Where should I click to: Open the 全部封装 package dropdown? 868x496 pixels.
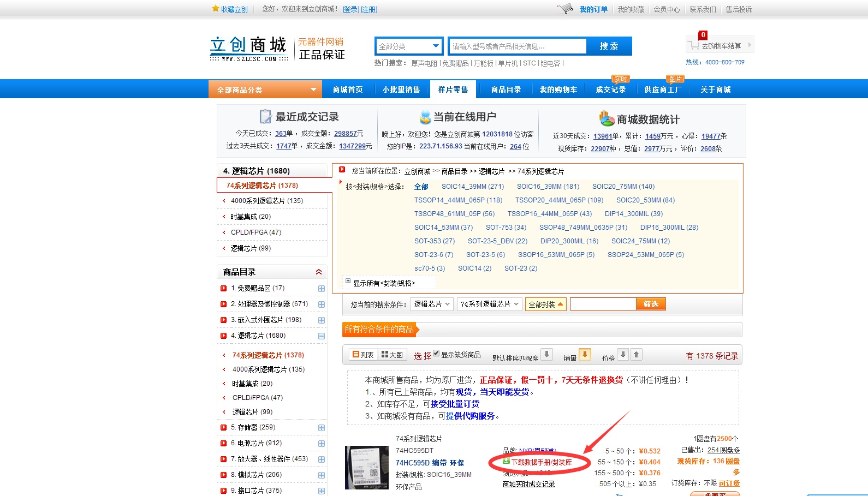coord(545,304)
